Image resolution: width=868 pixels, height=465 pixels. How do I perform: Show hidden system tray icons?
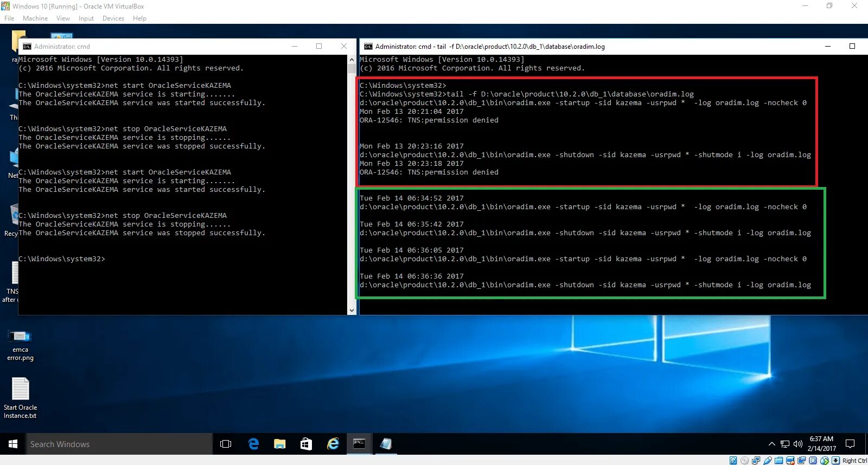[x=771, y=444]
